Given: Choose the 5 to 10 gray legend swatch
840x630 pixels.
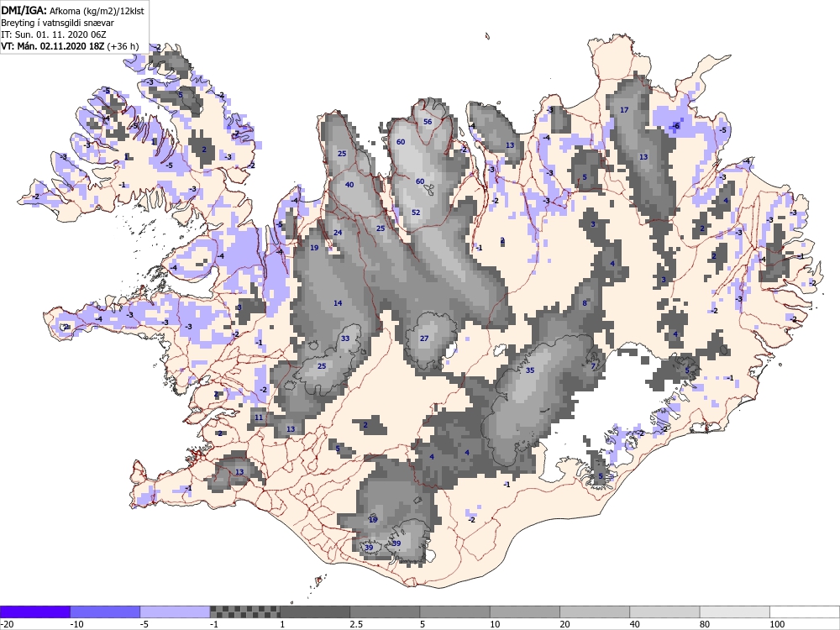Looking at the screenshot, I should coord(454,612).
